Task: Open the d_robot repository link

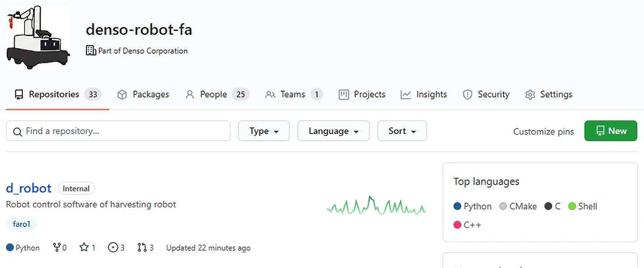Action: (x=29, y=188)
